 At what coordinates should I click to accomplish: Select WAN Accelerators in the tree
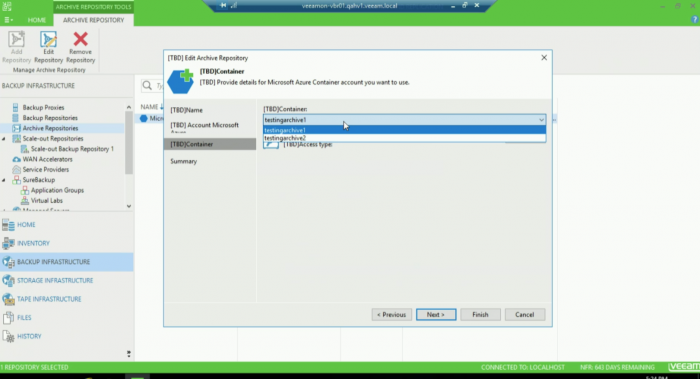pos(47,159)
